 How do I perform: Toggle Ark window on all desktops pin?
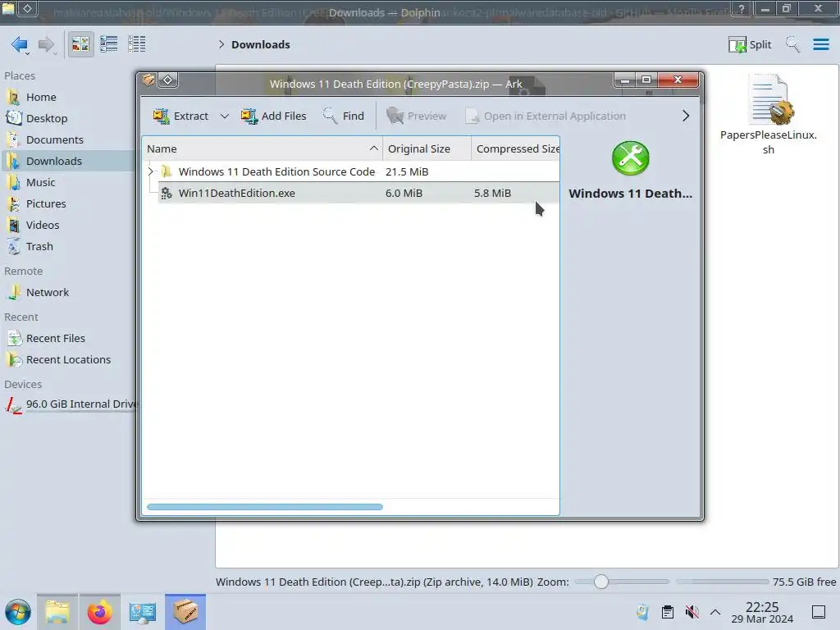167,80
